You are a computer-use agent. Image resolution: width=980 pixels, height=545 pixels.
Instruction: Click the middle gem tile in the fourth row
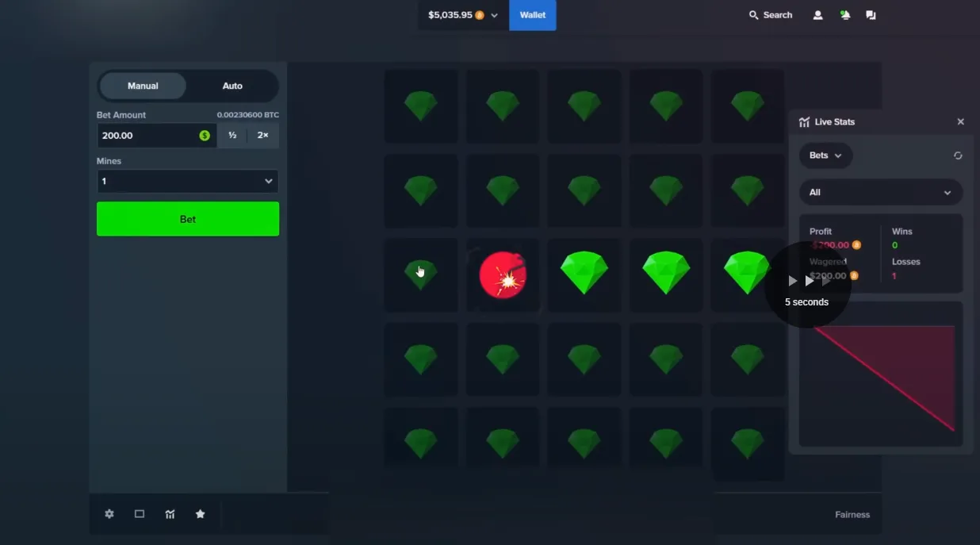click(584, 359)
